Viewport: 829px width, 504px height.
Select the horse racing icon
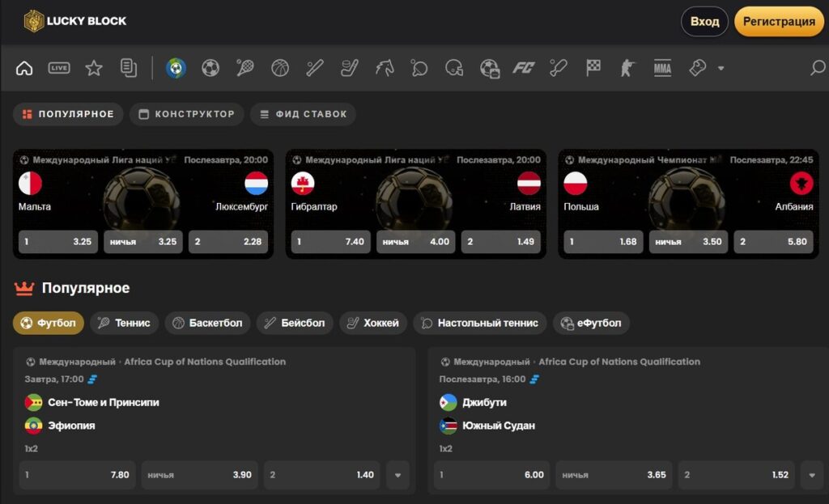pos(385,68)
